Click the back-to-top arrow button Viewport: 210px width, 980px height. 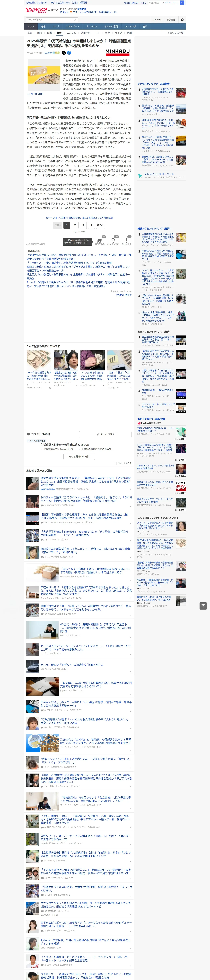tap(203, 606)
